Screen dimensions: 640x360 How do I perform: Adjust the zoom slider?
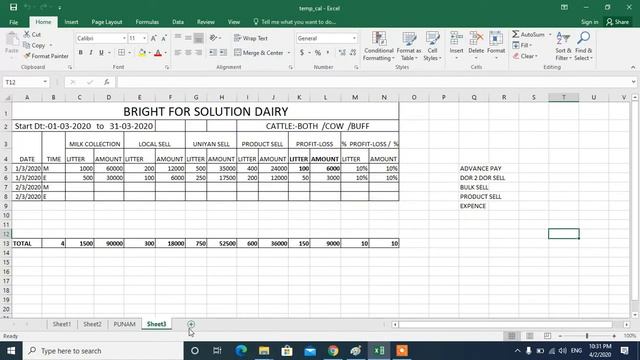pyautogui.click(x=587, y=336)
